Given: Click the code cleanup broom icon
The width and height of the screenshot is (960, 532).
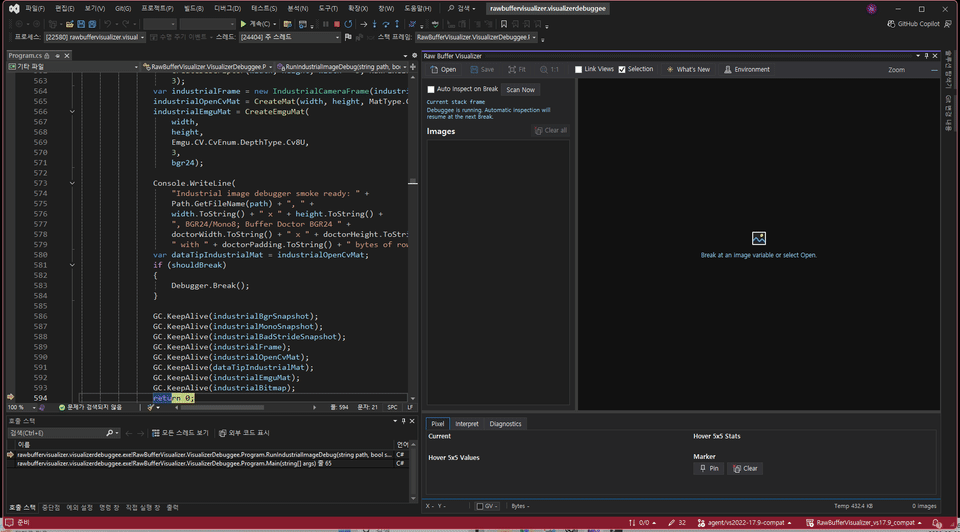Looking at the screenshot, I should [151, 407].
